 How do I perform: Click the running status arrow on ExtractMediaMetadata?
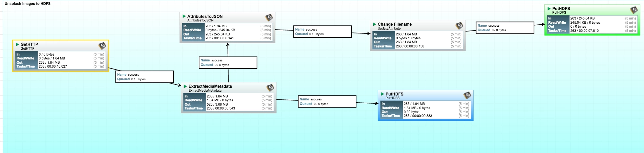(x=186, y=86)
